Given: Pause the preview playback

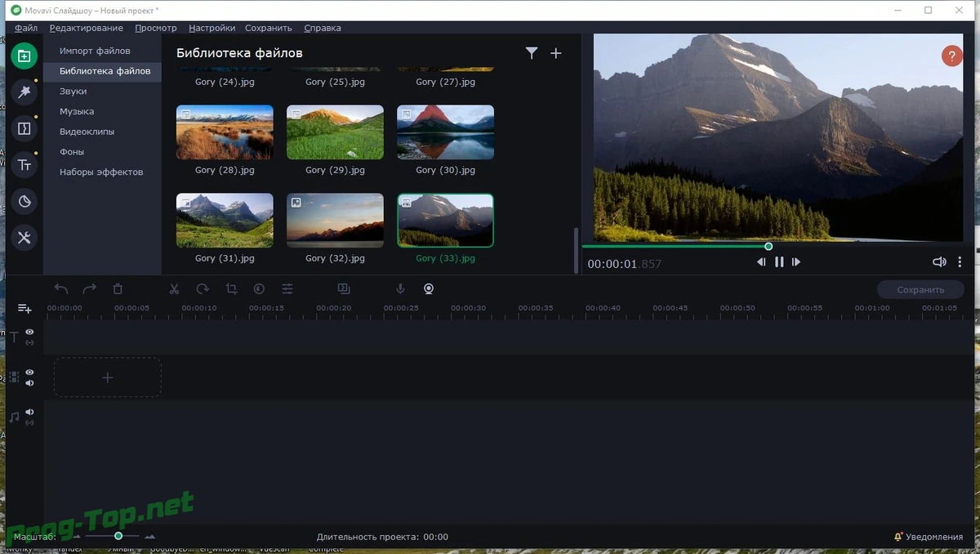Looking at the screenshot, I should [x=779, y=262].
